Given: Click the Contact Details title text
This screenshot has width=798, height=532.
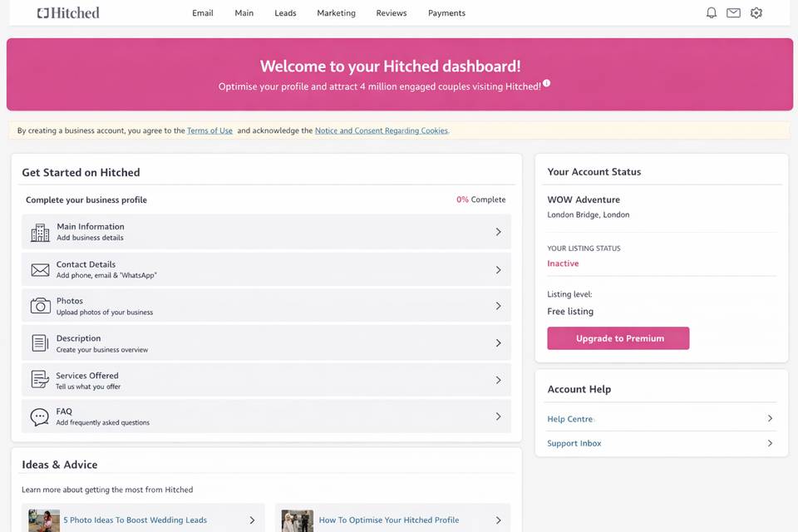Looking at the screenshot, I should coord(86,264).
